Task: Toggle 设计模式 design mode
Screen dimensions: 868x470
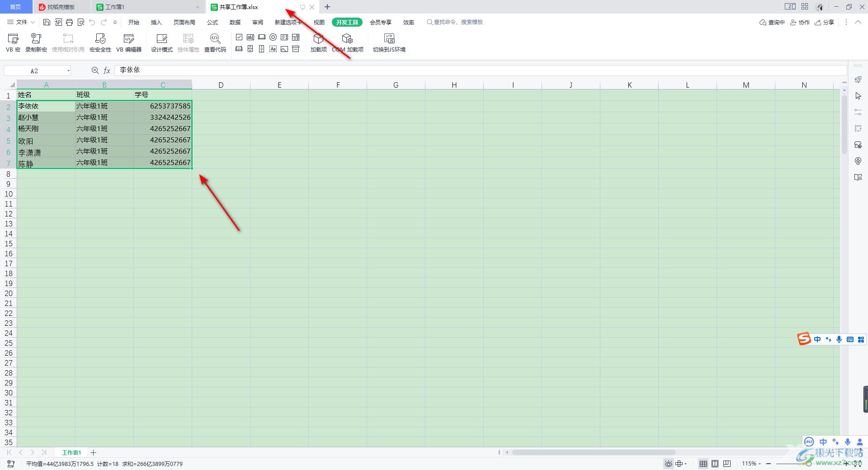Action: [x=161, y=43]
